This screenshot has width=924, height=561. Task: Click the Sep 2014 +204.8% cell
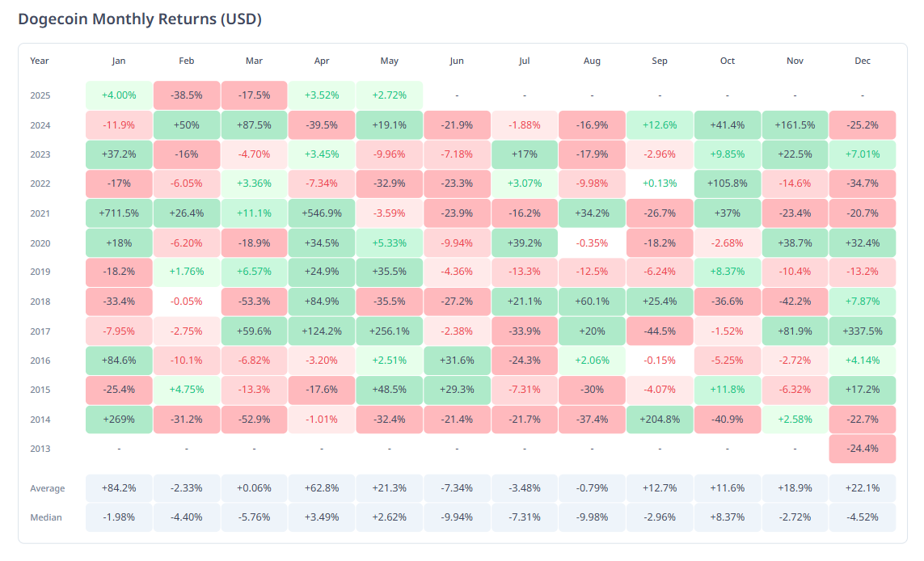pos(660,420)
